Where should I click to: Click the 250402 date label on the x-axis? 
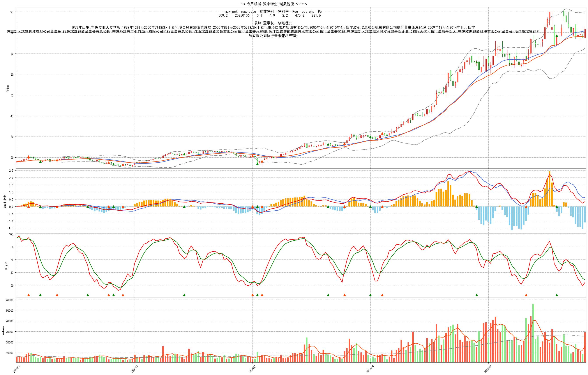click(252, 369)
